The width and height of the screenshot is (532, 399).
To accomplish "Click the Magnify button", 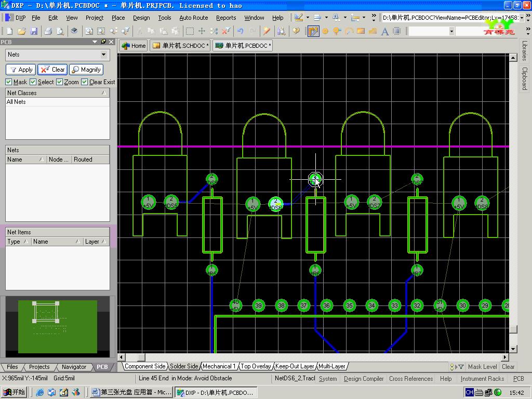I will [86, 70].
